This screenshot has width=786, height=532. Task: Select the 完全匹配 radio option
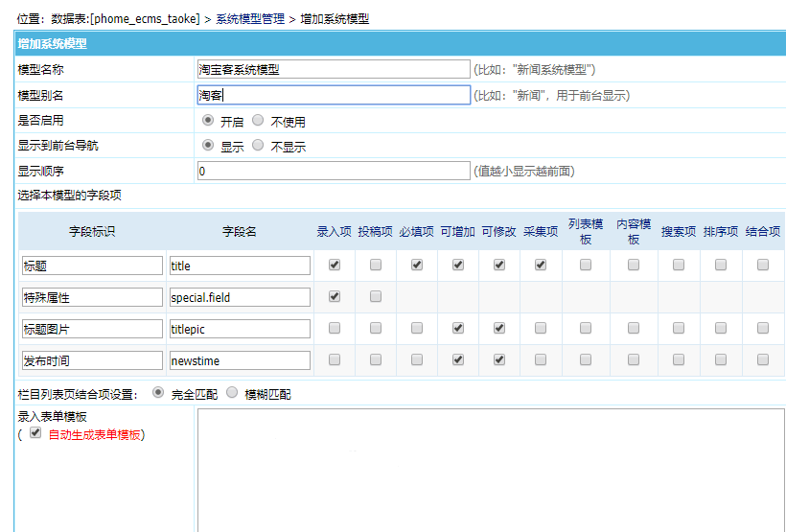pyautogui.click(x=158, y=393)
